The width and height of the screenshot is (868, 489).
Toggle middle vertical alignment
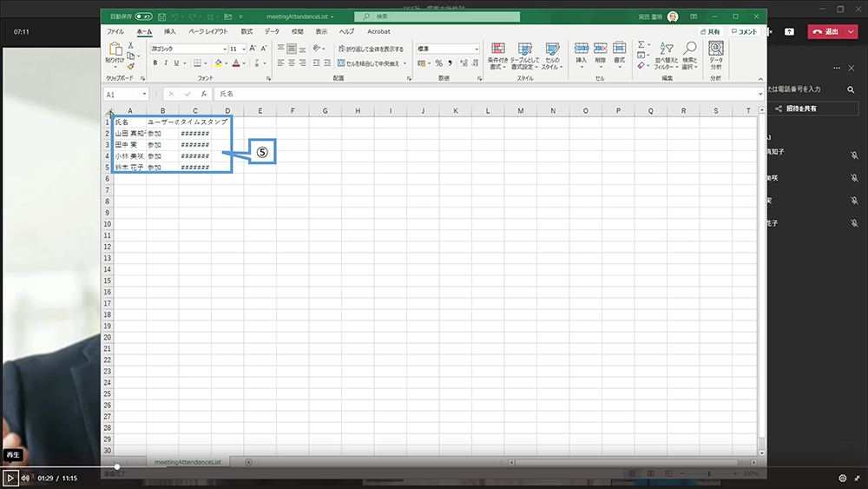[x=291, y=49]
